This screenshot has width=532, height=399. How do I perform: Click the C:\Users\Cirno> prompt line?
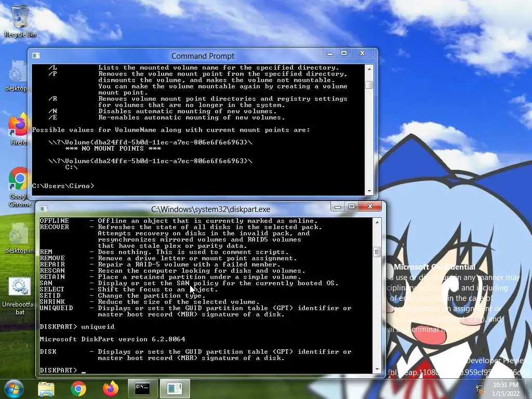(63, 186)
